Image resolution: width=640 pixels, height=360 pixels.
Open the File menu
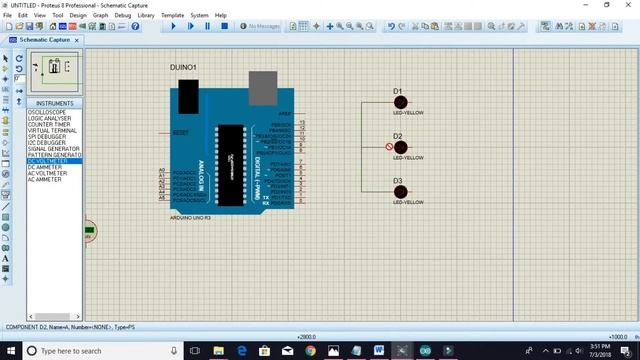[x=7, y=15]
